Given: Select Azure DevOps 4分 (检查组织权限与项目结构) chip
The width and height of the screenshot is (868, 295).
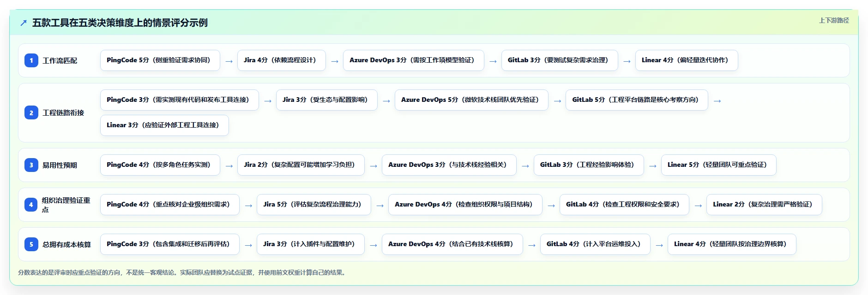Looking at the screenshot, I should pos(465,205).
